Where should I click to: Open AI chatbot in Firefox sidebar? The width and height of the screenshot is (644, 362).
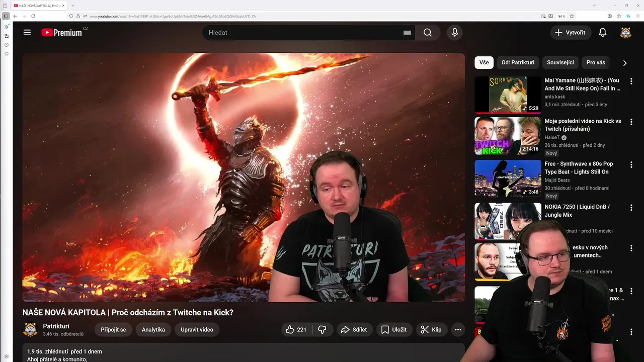(x=7, y=27)
